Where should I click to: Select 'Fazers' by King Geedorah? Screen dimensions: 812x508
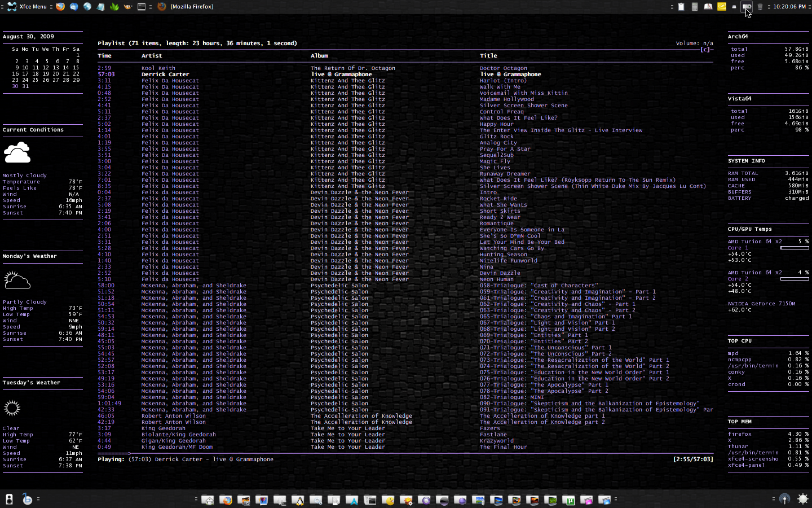(490, 428)
